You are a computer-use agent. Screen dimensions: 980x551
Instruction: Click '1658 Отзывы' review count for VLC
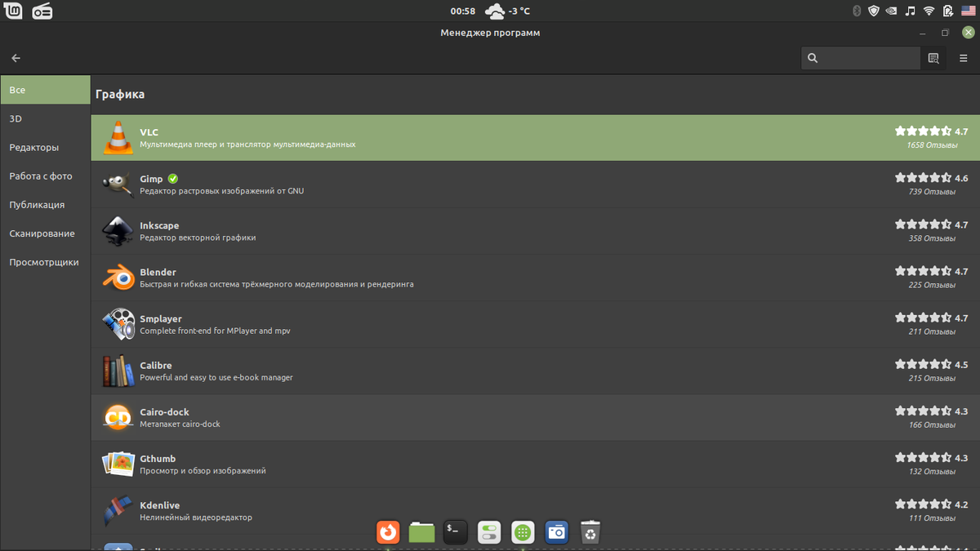(x=932, y=145)
